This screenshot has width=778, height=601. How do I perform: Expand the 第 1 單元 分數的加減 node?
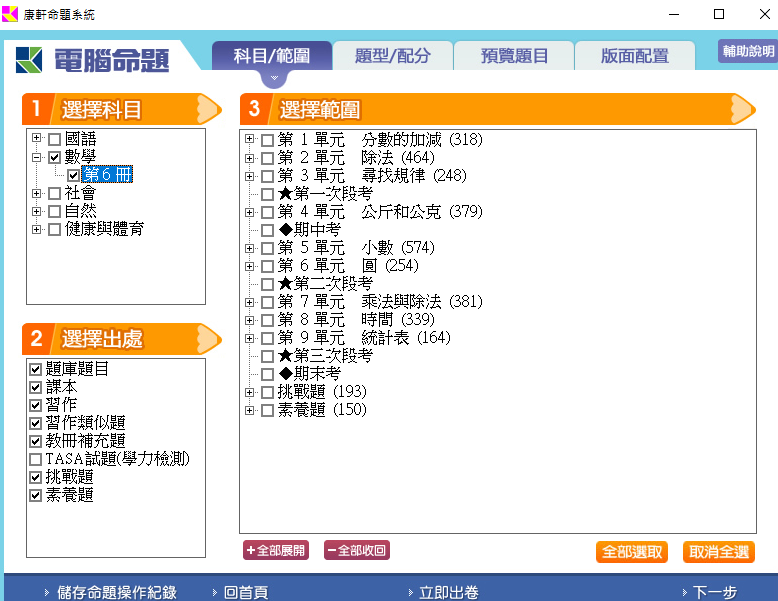coord(249,140)
